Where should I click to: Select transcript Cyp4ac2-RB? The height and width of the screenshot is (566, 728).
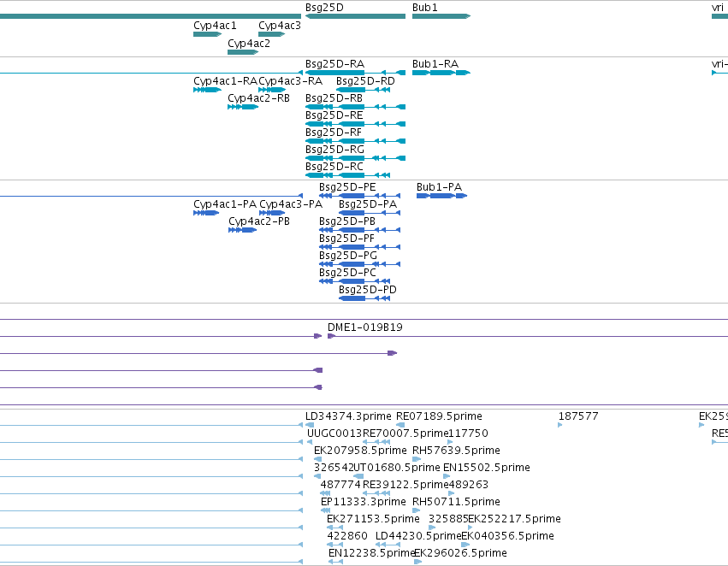click(x=243, y=107)
